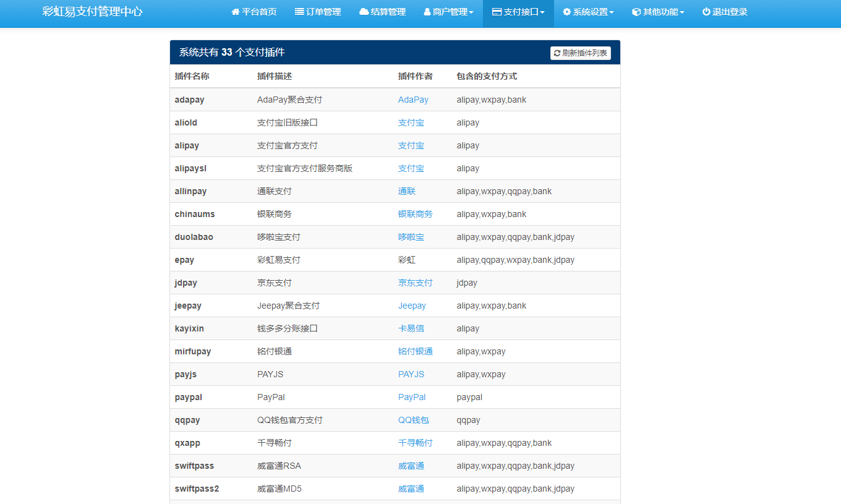
Task: Open the 哆啦宝 author link
Action: pyautogui.click(x=411, y=237)
